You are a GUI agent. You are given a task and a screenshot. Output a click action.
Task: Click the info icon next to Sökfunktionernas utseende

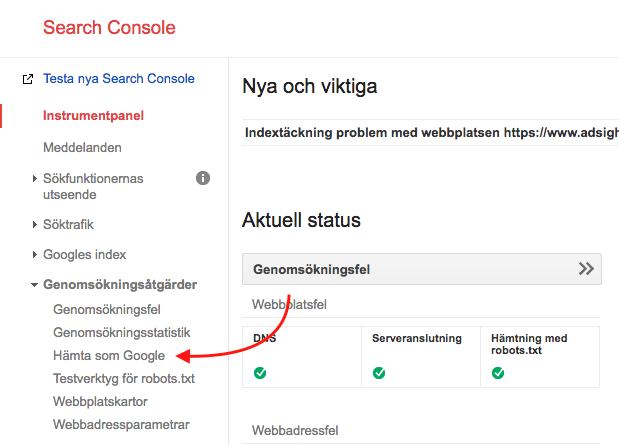click(x=203, y=178)
